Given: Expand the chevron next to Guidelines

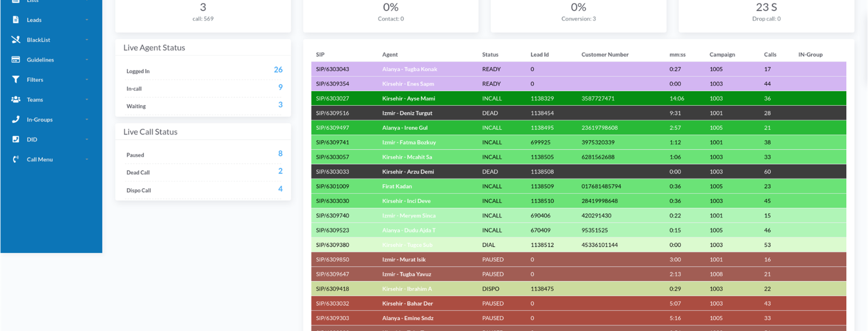Looking at the screenshot, I should pyautogui.click(x=87, y=60).
